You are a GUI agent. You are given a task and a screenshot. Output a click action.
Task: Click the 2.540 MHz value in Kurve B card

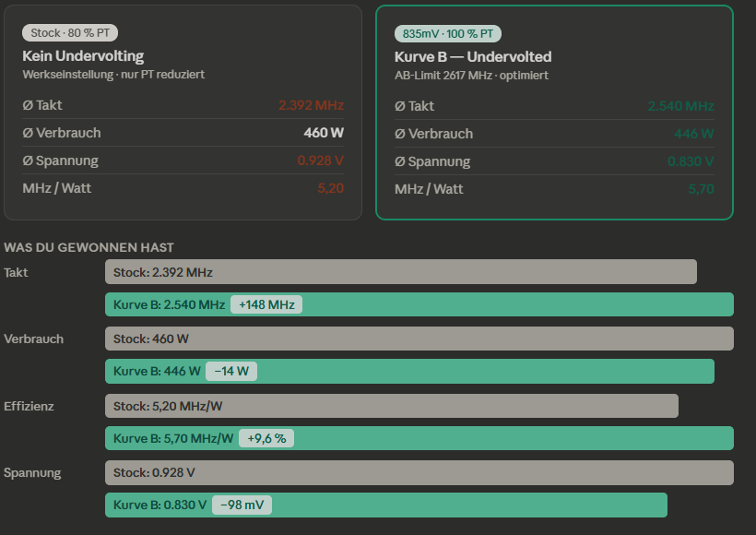(x=680, y=106)
